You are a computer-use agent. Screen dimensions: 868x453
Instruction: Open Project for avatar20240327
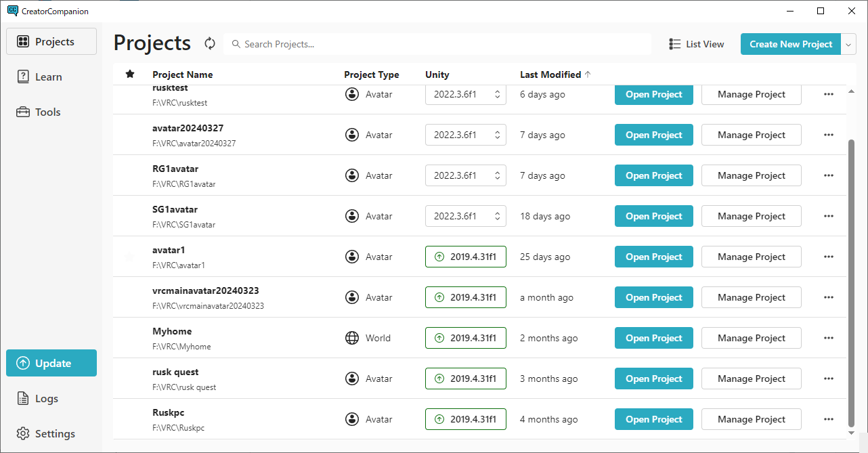[x=654, y=135]
